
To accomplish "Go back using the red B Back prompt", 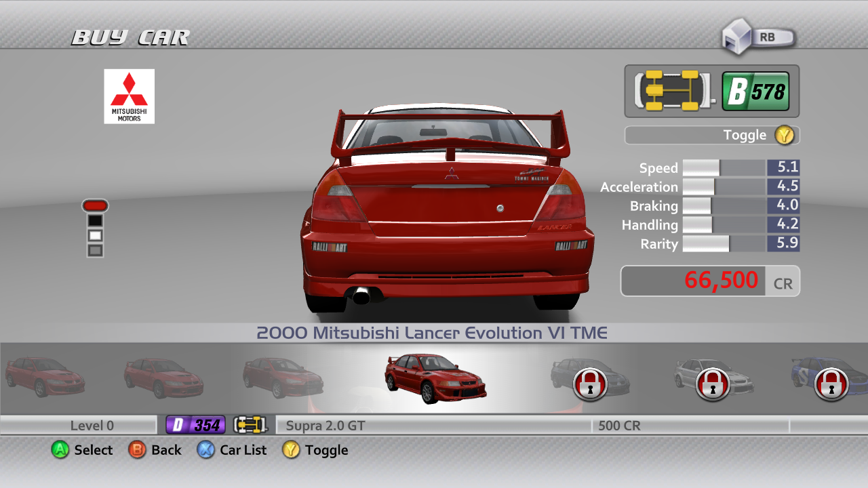I will coord(155,449).
